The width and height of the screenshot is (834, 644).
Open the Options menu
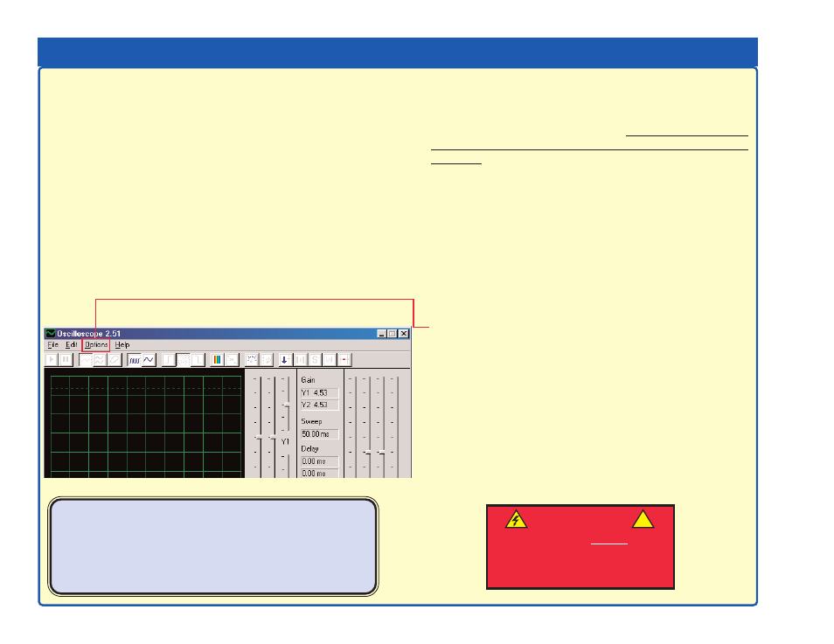tap(96, 345)
